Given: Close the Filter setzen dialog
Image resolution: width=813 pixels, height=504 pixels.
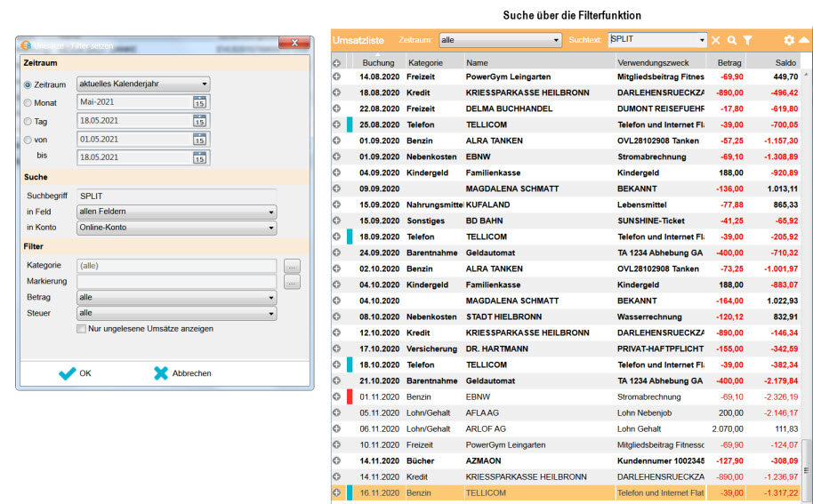Looking at the screenshot, I should pyautogui.click(x=294, y=43).
